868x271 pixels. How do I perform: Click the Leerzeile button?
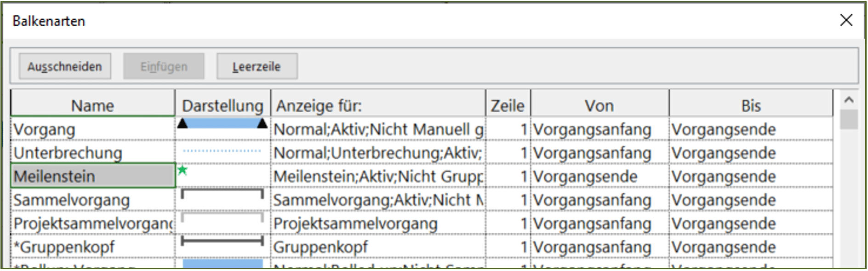257,67
